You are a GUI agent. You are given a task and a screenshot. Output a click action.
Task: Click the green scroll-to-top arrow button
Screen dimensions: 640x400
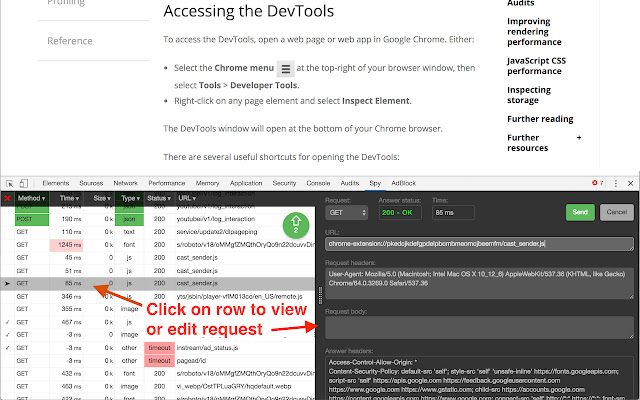pos(296,225)
